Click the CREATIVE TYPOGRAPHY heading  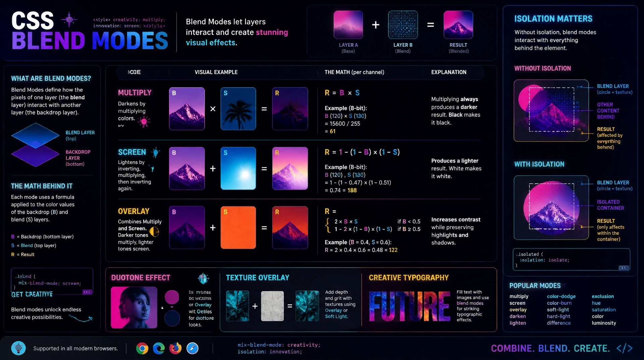pos(409,278)
